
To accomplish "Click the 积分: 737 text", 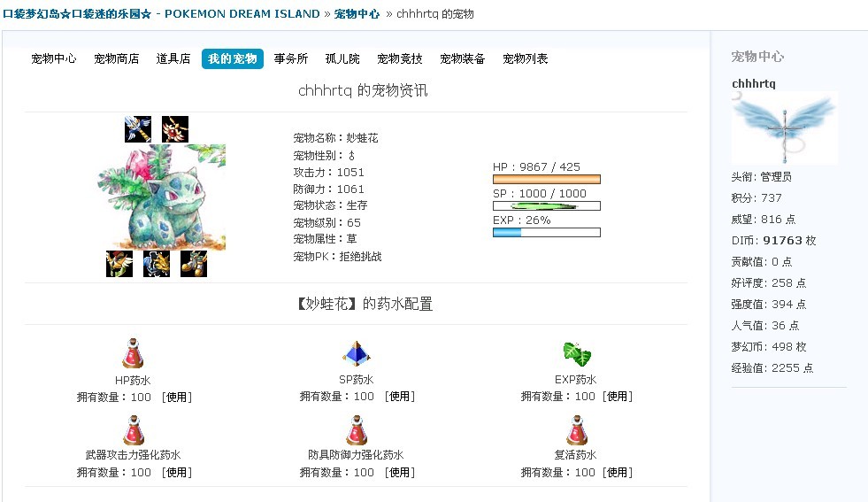I will [x=757, y=197].
